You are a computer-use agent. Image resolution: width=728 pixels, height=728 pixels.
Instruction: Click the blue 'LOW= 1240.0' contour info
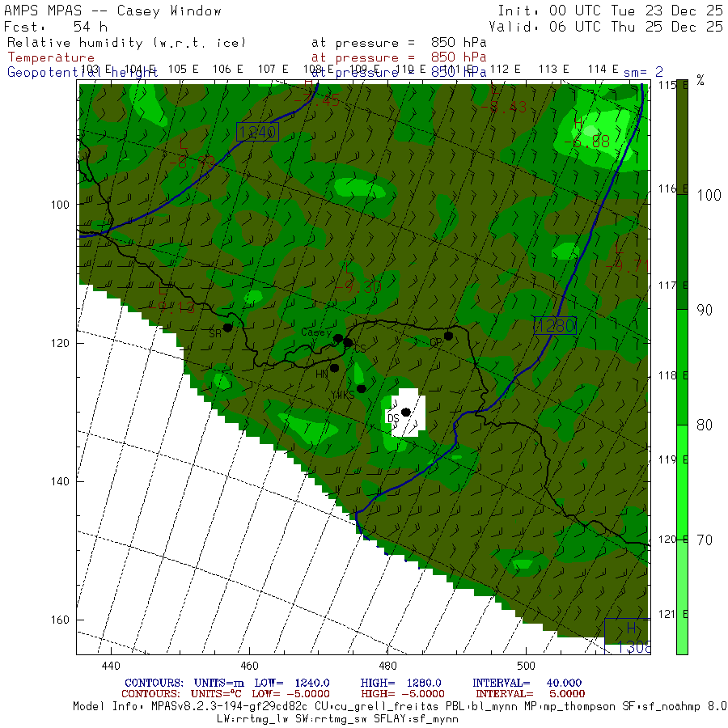coord(292,683)
